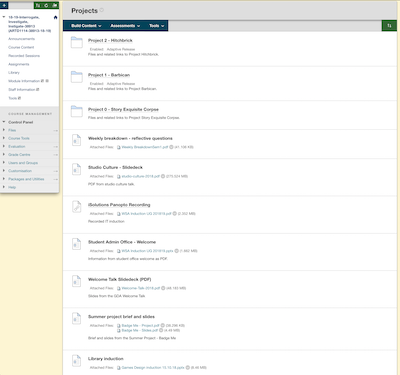
Task: Click options circle next to Welcome-Talk-2018.pdf
Action: (163, 288)
